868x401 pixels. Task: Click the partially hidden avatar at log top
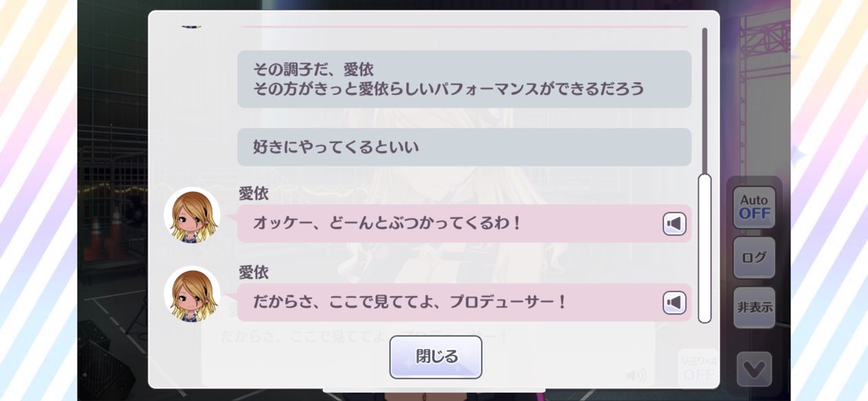click(x=191, y=26)
